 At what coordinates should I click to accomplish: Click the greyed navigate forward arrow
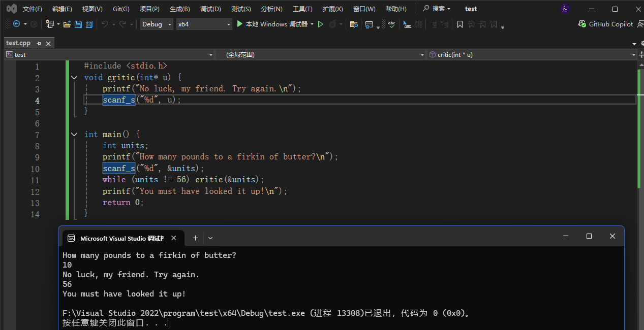34,24
